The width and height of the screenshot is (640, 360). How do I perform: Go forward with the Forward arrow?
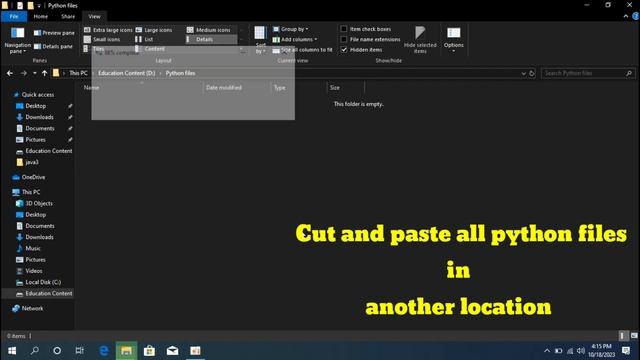[x=24, y=73]
